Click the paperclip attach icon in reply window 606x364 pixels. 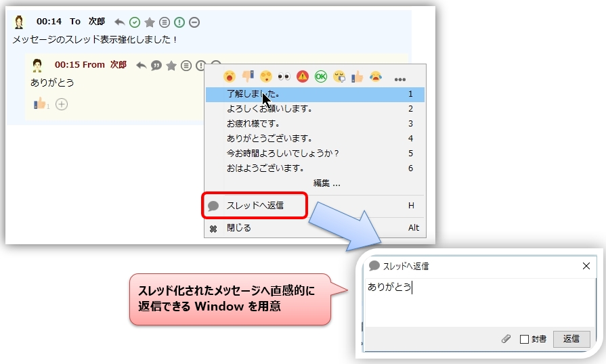pos(506,339)
